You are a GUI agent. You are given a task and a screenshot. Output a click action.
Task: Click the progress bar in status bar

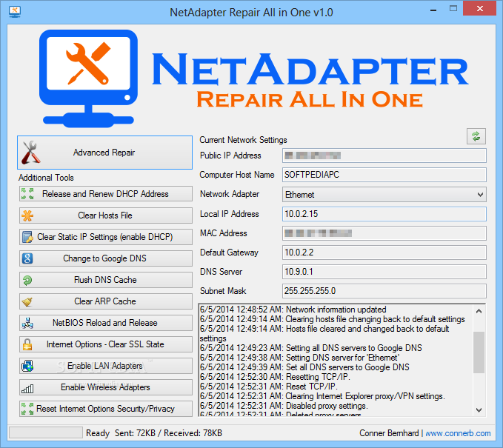point(46,432)
